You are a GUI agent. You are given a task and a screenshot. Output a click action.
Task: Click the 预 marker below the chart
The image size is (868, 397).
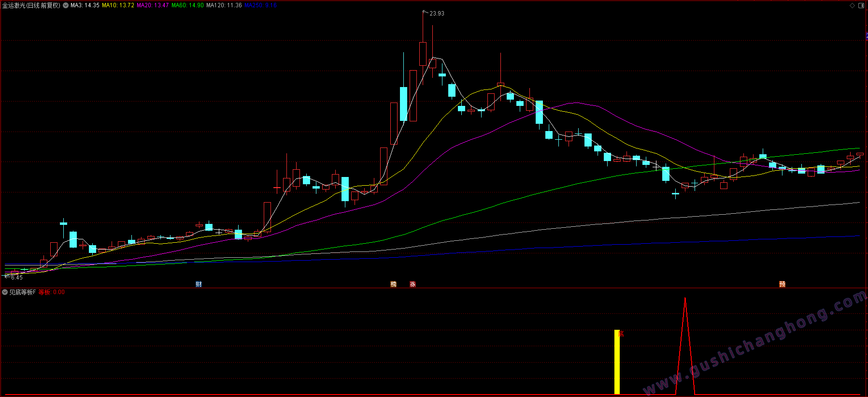pos(782,284)
